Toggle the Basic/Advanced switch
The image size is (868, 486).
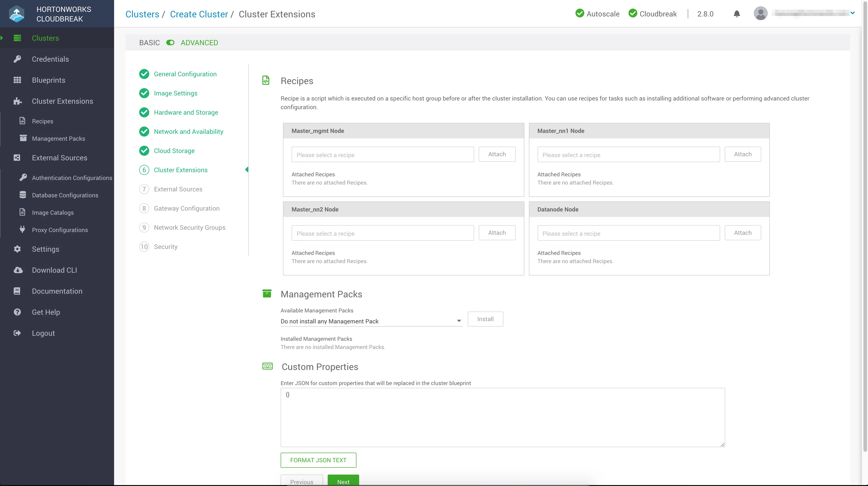pyautogui.click(x=170, y=42)
